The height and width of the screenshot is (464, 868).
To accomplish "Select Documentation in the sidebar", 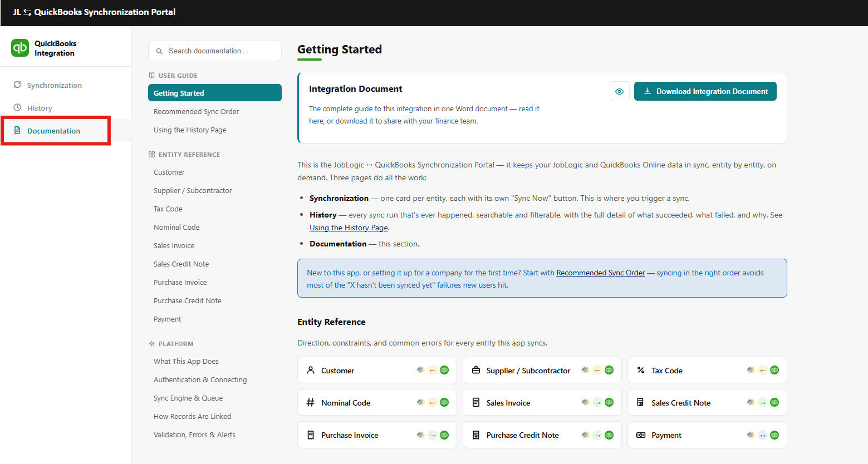I will tap(66, 131).
